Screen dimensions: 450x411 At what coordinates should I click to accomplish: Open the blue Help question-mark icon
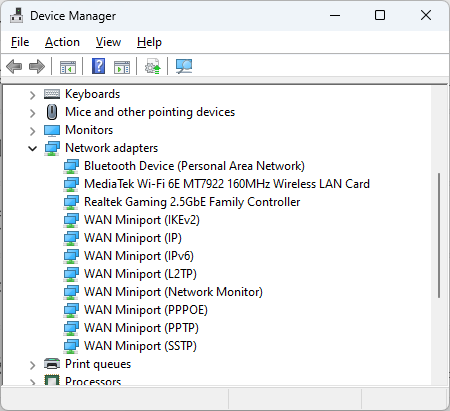[x=99, y=66]
